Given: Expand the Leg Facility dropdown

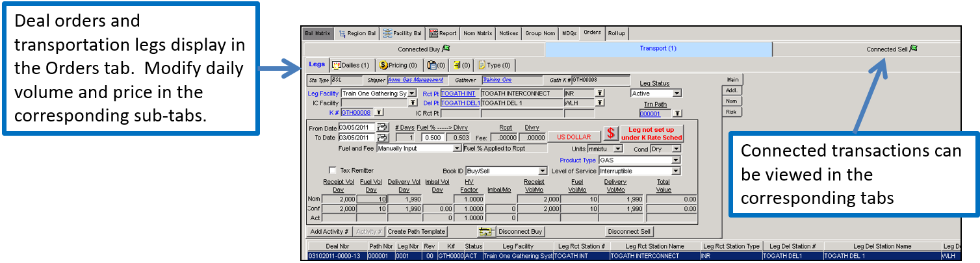Looking at the screenshot, I should pyautogui.click(x=412, y=94).
